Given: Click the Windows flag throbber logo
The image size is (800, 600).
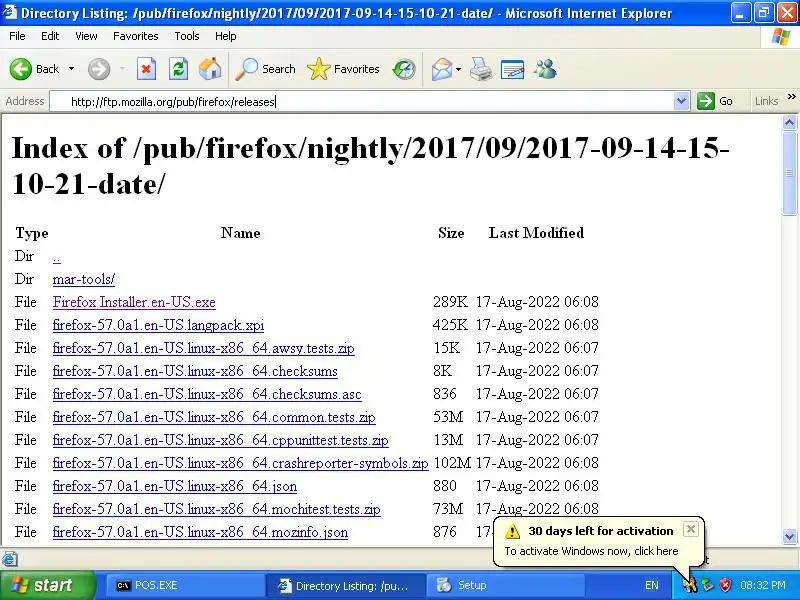Looking at the screenshot, I should pos(781,37).
